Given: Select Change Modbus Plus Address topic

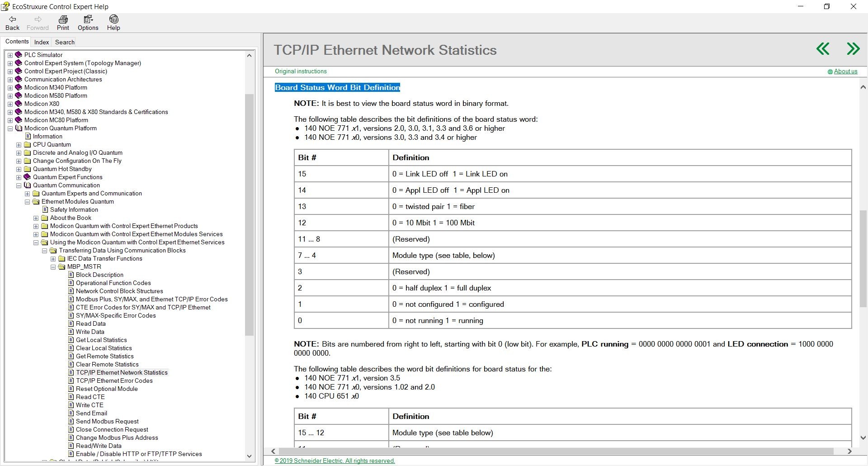Looking at the screenshot, I should (117, 437).
